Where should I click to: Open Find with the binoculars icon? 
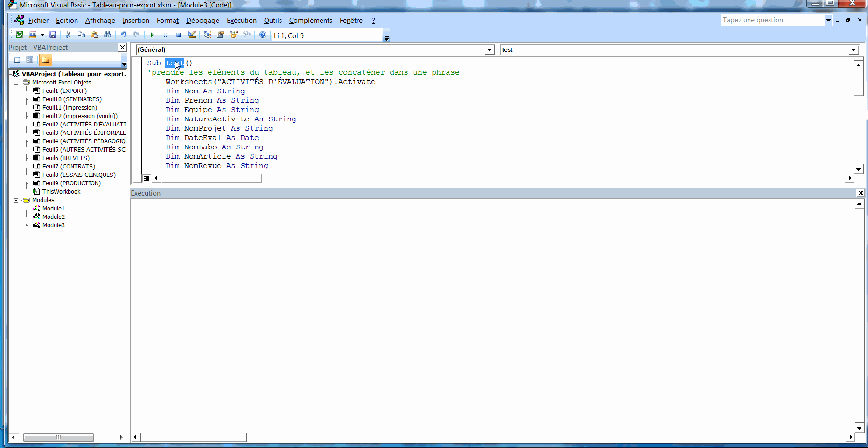point(108,35)
